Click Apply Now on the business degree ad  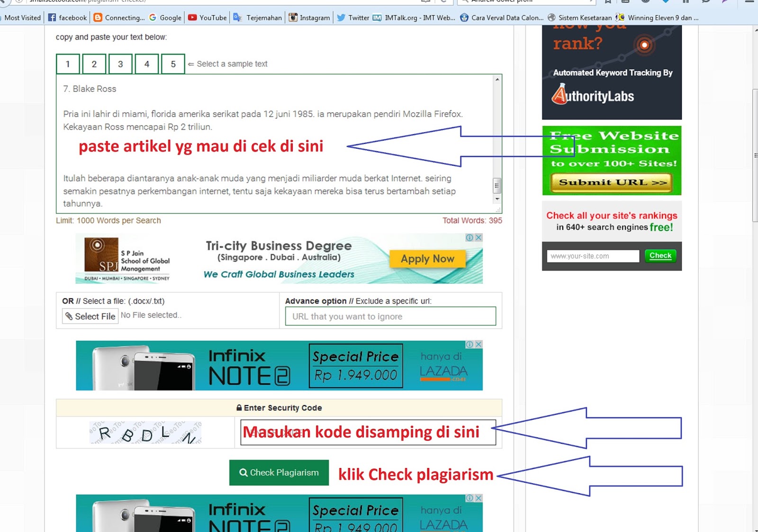[427, 259]
